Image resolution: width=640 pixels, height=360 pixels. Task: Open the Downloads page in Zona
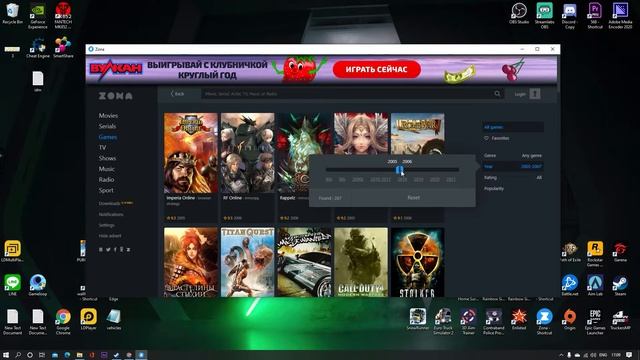coord(109,203)
